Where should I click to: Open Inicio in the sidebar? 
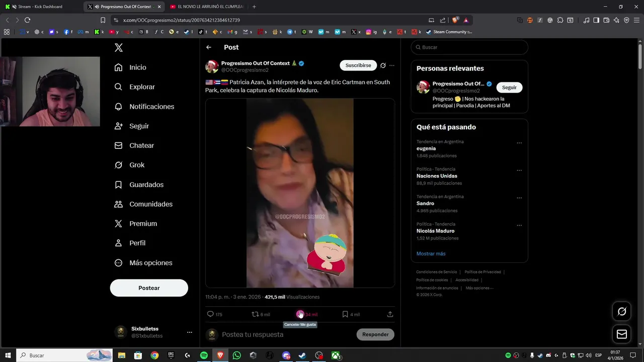pyautogui.click(x=130, y=67)
